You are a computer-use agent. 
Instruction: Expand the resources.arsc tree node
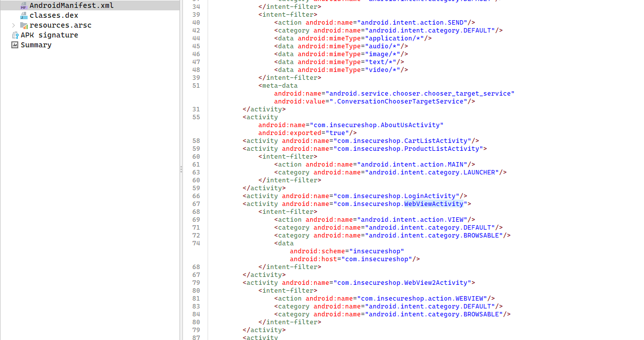(x=13, y=25)
